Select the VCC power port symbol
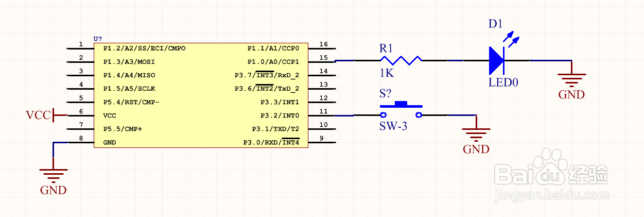The height and width of the screenshot is (217, 644). pos(60,115)
